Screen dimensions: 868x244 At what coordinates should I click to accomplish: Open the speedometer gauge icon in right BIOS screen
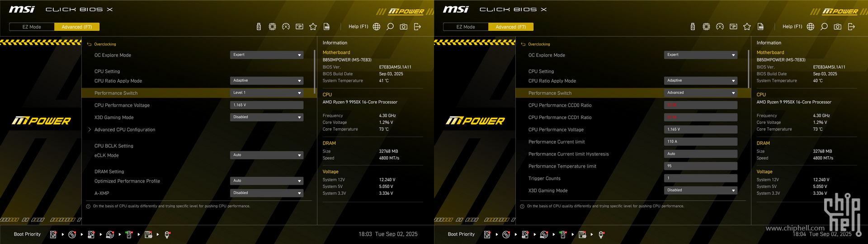720,27
